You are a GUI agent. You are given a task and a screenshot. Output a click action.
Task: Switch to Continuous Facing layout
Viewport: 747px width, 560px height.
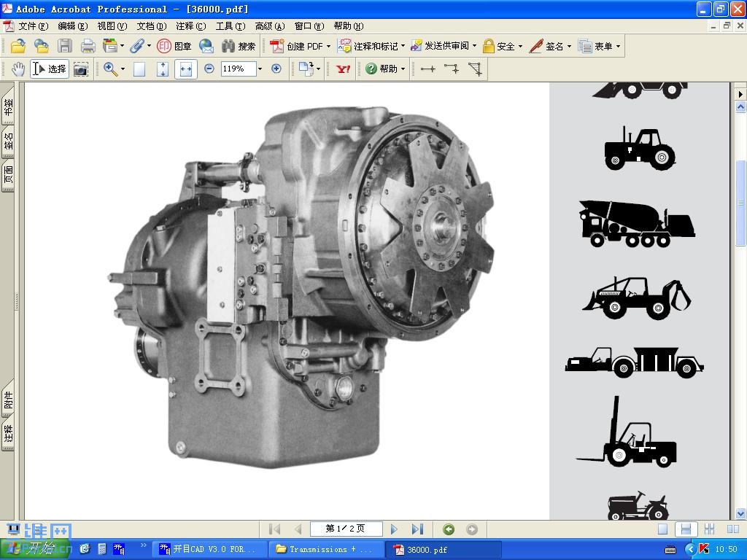click(x=709, y=529)
